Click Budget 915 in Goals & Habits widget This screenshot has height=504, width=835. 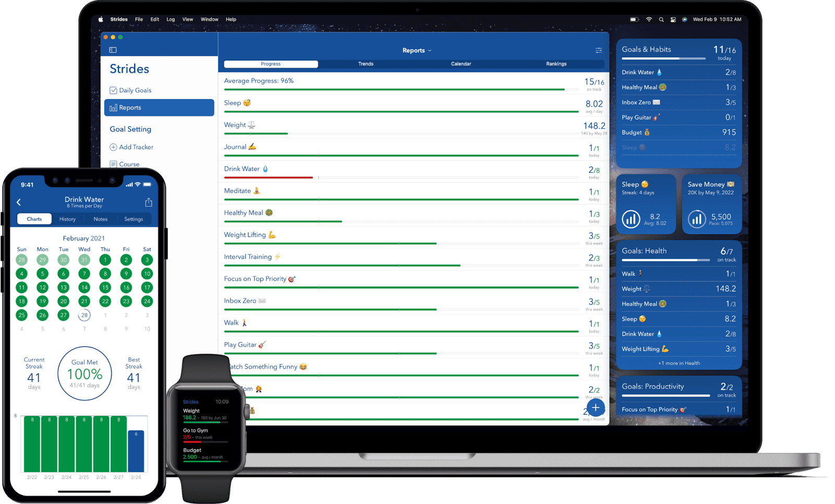click(x=678, y=133)
